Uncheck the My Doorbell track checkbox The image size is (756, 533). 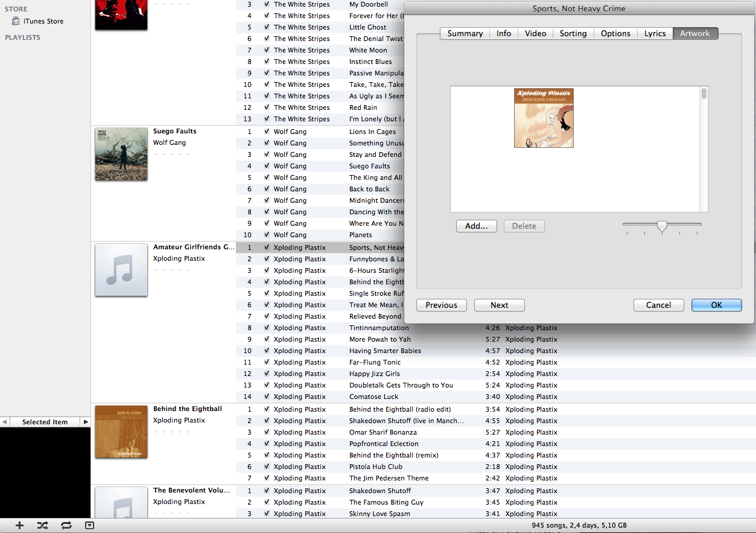[x=267, y=4]
